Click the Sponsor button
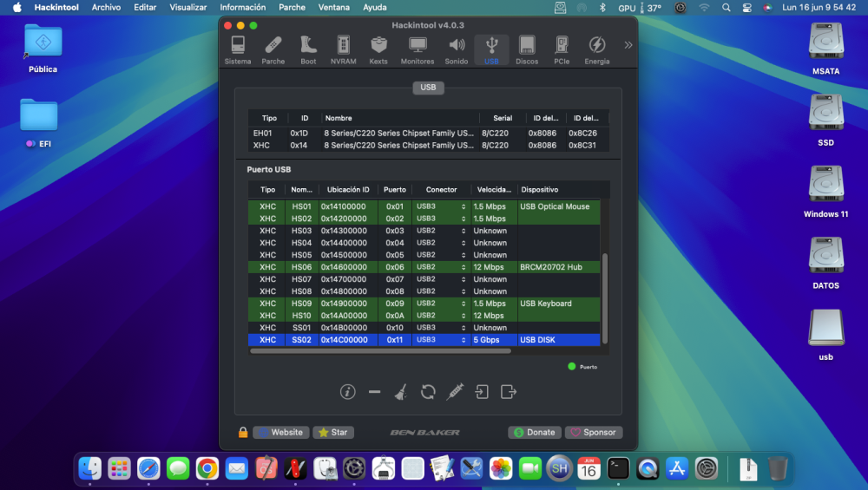The width and height of the screenshot is (868, 490). (594, 433)
